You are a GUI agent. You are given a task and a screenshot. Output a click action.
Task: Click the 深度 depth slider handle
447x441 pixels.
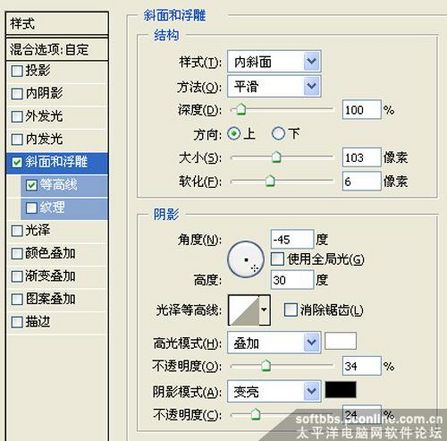coord(241,109)
